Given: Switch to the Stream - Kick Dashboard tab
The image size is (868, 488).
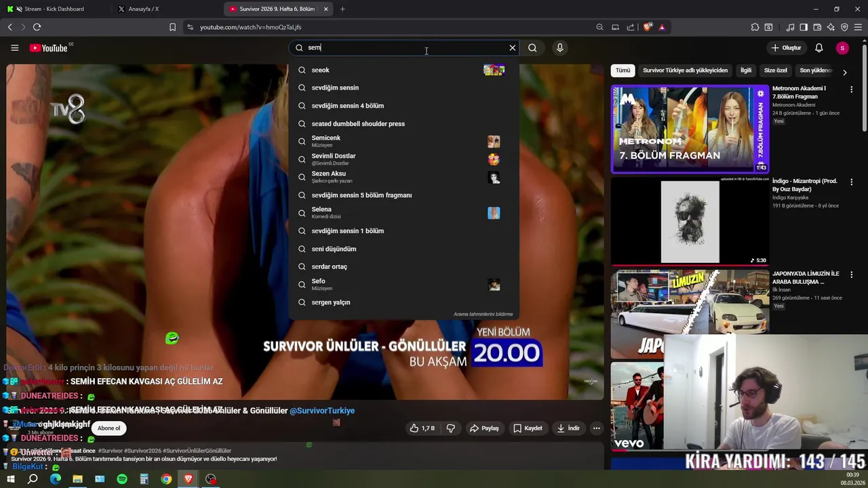Looking at the screenshot, I should coord(55,9).
